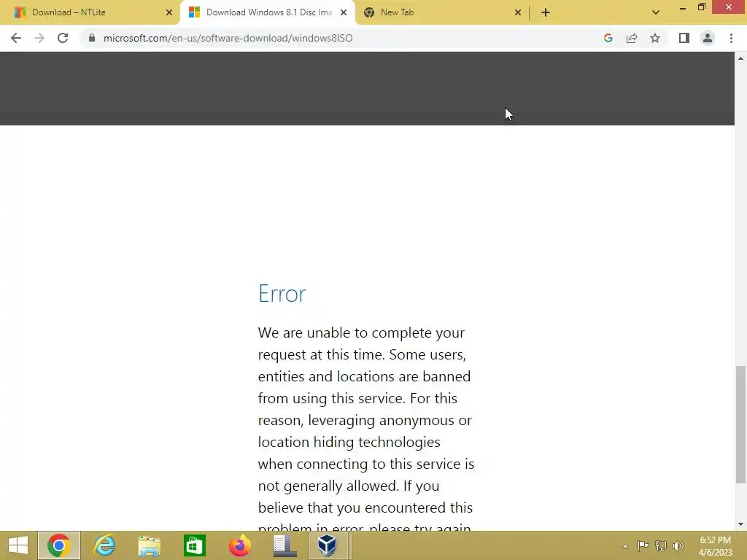Launch Internet Explorer from the taskbar
747x560 pixels.
point(104,545)
